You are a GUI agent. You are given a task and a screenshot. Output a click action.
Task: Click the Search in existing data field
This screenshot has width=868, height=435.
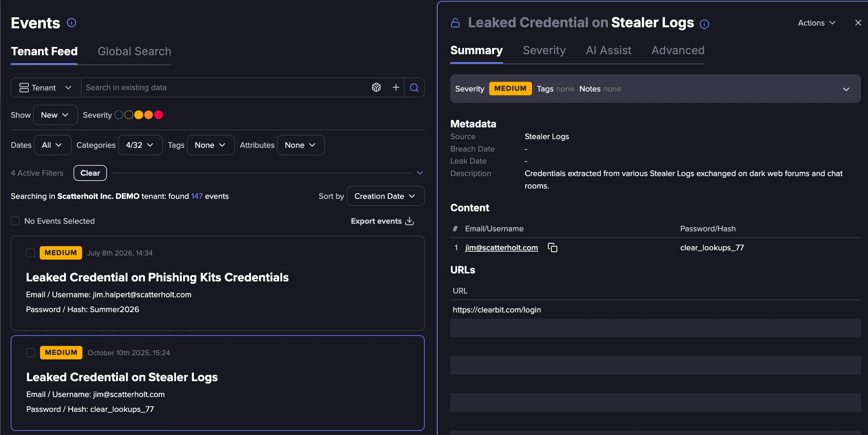[x=226, y=88]
